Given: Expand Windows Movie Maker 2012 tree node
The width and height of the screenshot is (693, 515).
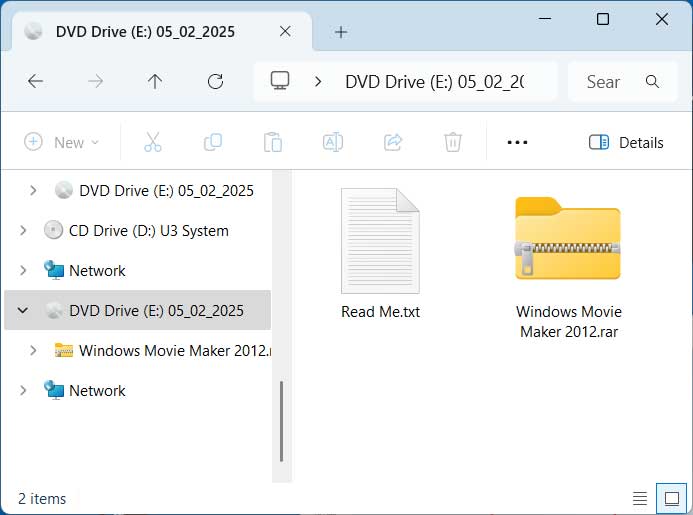Looking at the screenshot, I should click(33, 351).
